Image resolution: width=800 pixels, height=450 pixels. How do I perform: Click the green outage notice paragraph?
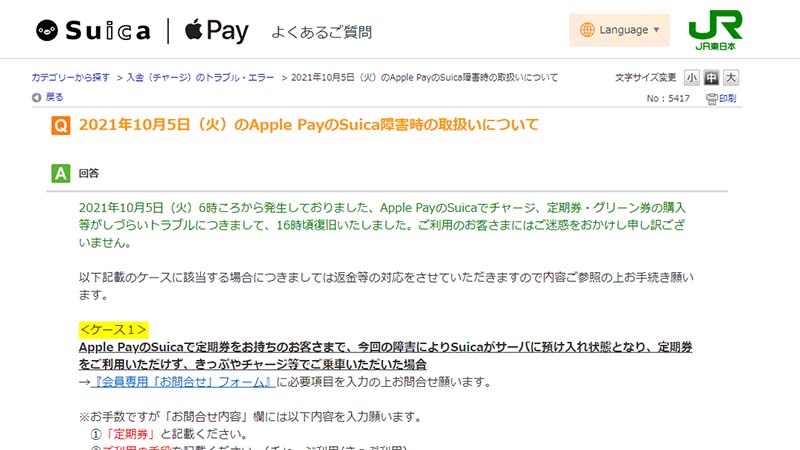coord(382,225)
